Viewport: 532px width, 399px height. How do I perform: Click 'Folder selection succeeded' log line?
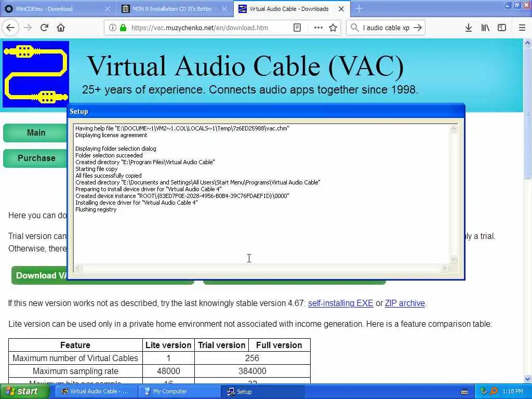tap(109, 155)
